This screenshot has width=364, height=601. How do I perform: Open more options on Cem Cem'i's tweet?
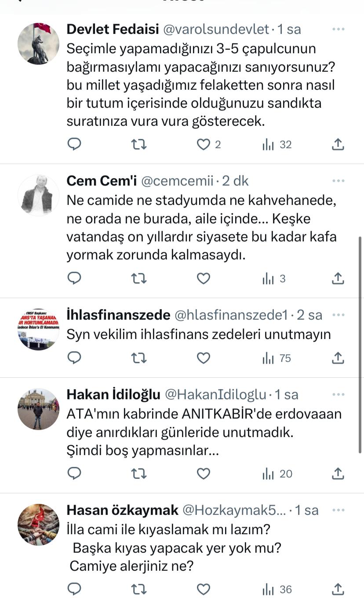click(x=338, y=181)
